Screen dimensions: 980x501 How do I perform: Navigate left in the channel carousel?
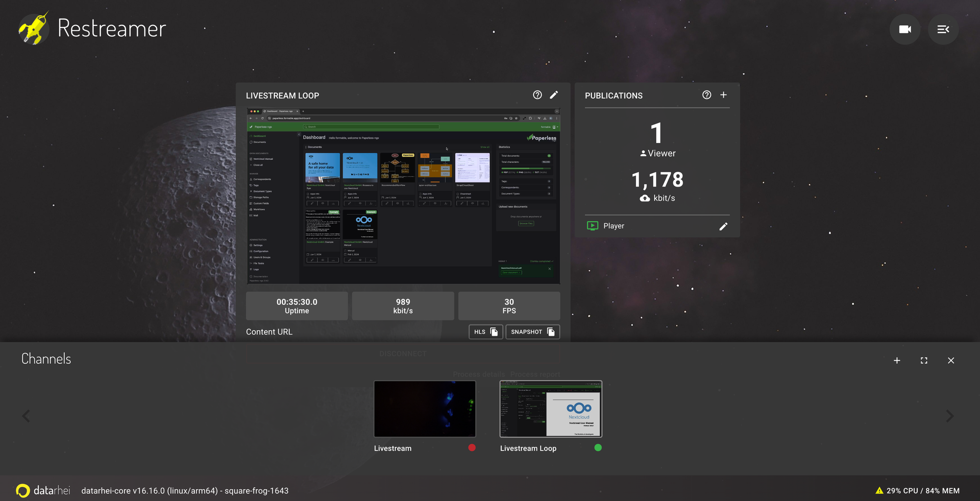(x=26, y=416)
